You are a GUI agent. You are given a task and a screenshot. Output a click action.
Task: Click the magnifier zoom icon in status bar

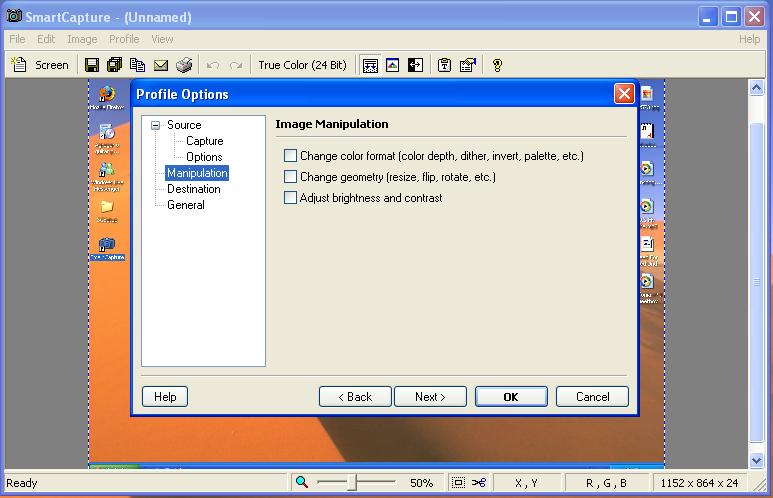[302, 482]
